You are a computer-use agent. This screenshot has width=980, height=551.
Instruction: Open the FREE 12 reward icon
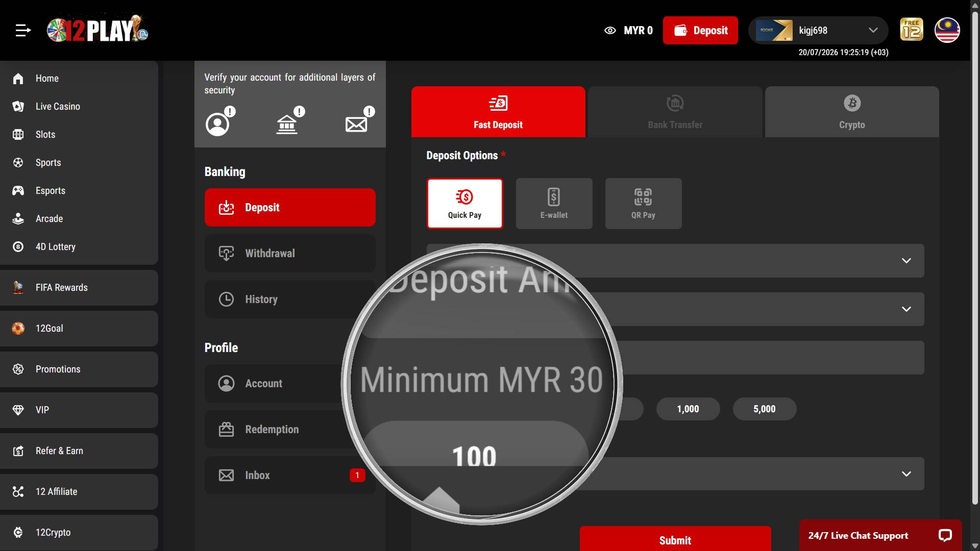(912, 30)
